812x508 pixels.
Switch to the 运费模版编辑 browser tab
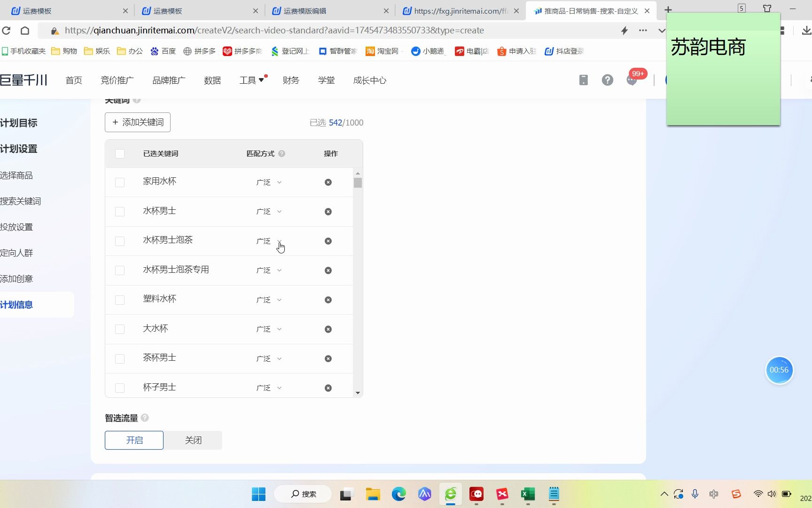point(331,10)
